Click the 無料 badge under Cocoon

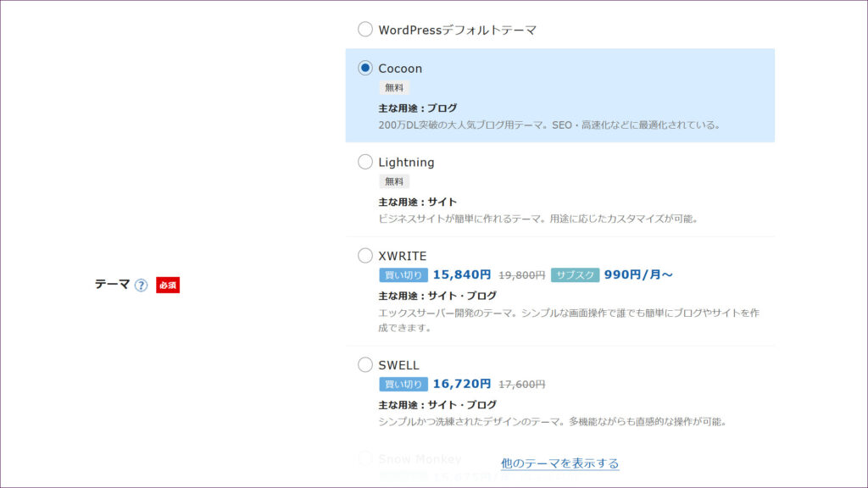pos(394,87)
